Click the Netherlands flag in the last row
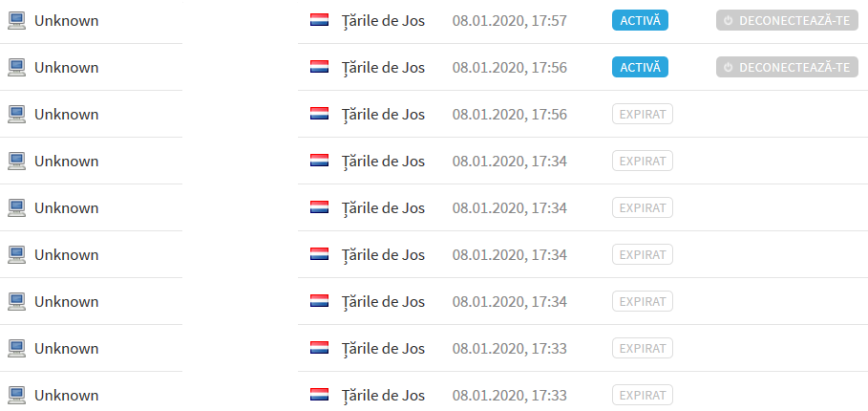Screen dimensions: 868x411 click(319, 395)
